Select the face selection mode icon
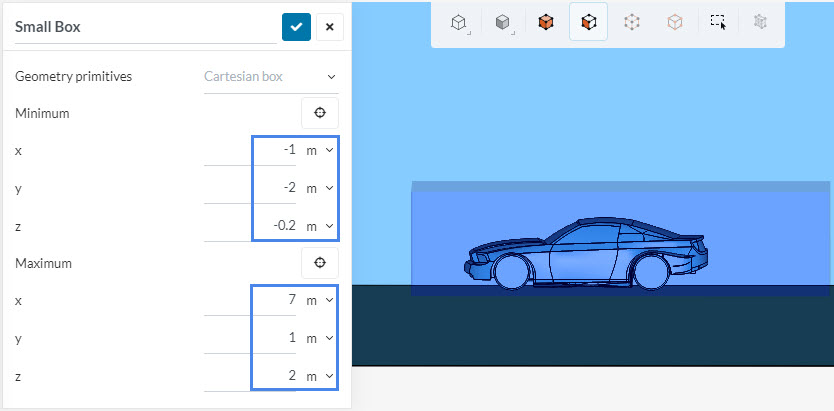Screen dimensions: 834x411 tap(589, 22)
